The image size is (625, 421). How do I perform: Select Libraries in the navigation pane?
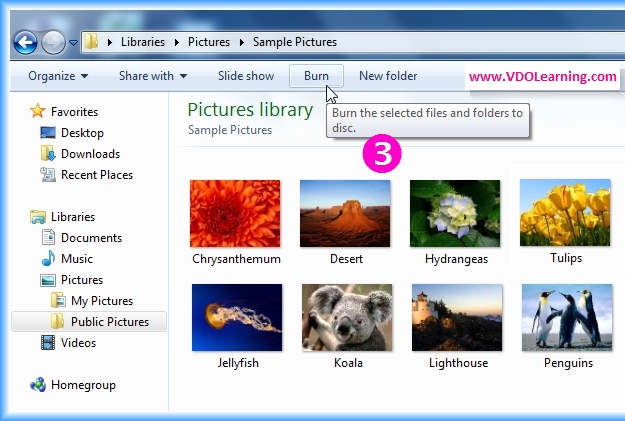[73, 217]
